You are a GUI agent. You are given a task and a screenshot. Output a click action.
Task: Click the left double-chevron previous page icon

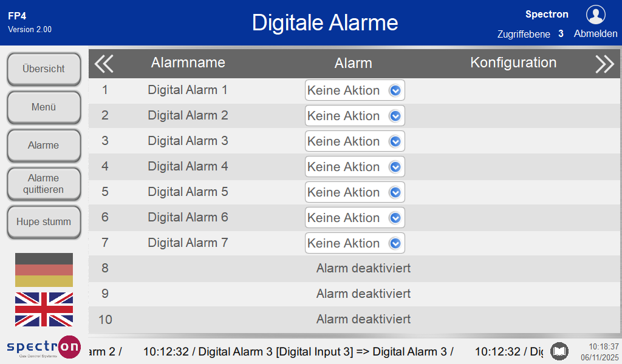pos(104,63)
